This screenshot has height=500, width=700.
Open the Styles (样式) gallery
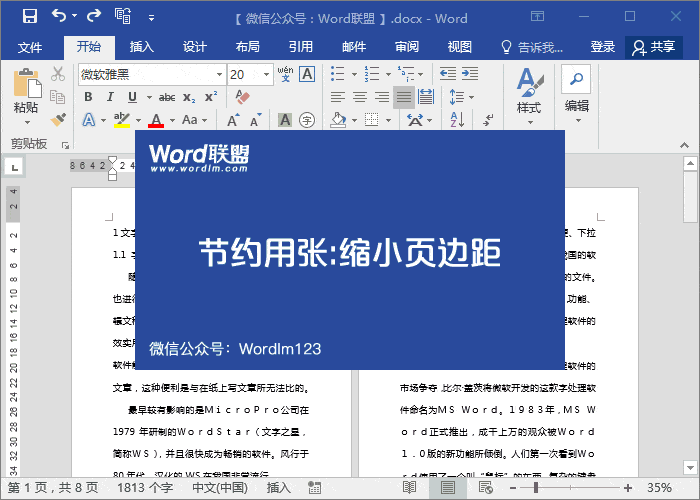coord(530,96)
